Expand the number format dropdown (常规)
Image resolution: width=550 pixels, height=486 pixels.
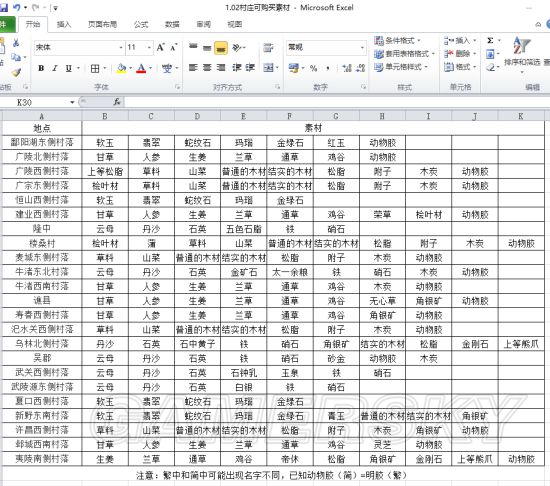(362, 47)
